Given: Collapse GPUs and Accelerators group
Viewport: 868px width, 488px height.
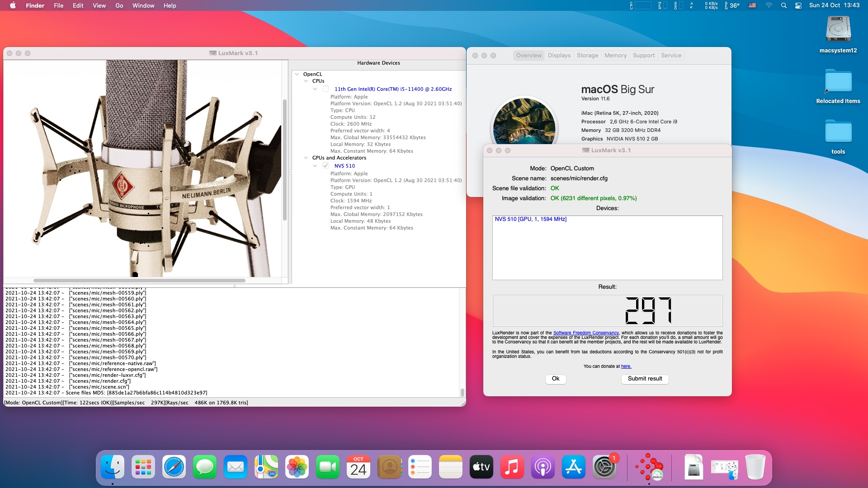Looking at the screenshot, I should pyautogui.click(x=306, y=158).
